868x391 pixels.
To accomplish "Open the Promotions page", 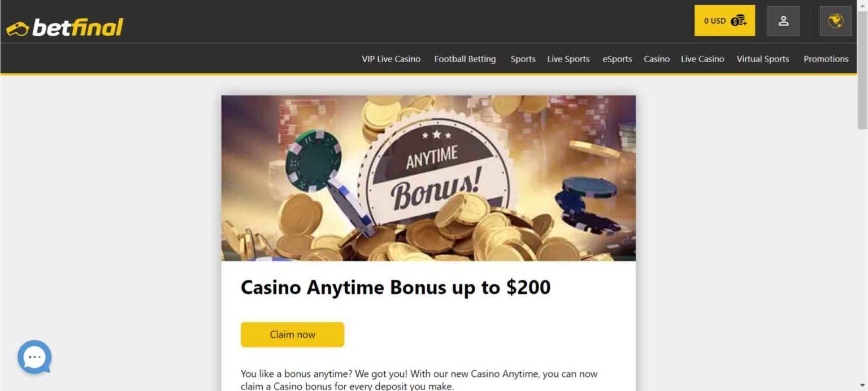I will [x=826, y=59].
